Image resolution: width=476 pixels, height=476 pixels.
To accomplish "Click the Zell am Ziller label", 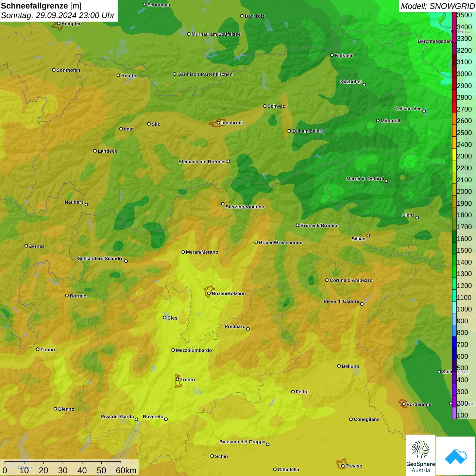I will click(x=307, y=131).
